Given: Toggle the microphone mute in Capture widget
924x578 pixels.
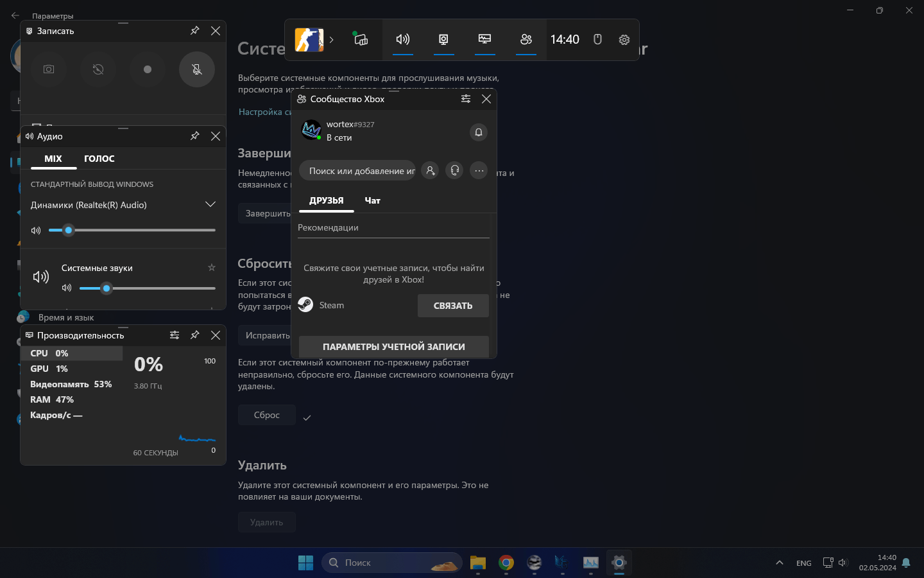Looking at the screenshot, I should click(x=197, y=69).
